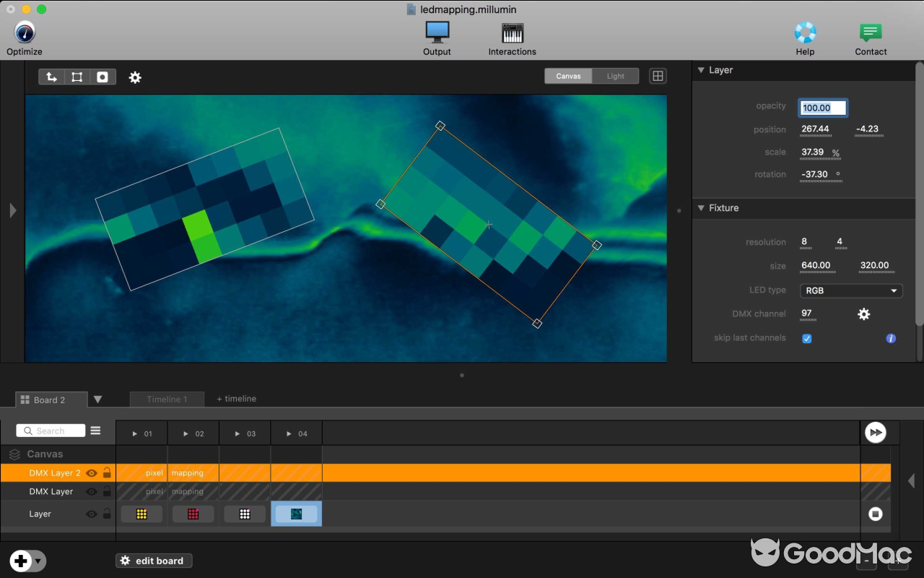Image resolution: width=924 pixels, height=578 pixels.
Task: Click the Contact chat icon
Action: click(x=871, y=33)
